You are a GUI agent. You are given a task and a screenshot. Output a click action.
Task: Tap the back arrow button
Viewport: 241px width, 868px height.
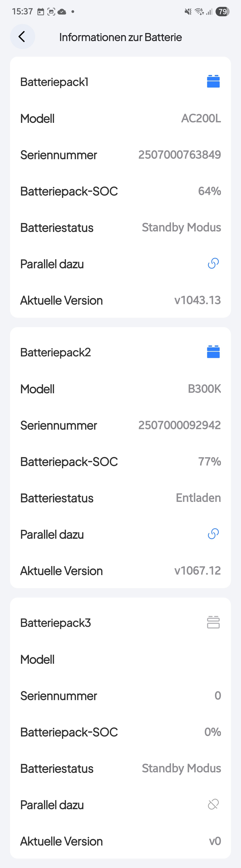click(22, 37)
